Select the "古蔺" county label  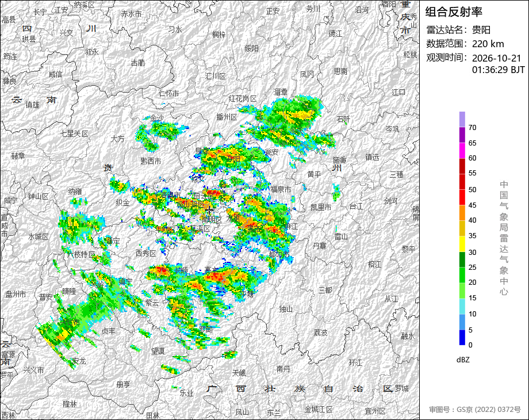pos(137,63)
